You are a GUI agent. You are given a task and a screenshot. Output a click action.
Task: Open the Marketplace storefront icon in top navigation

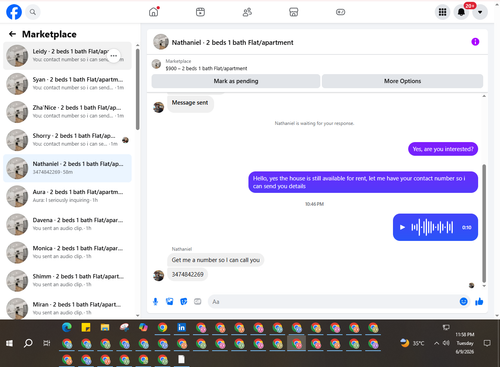[293, 12]
